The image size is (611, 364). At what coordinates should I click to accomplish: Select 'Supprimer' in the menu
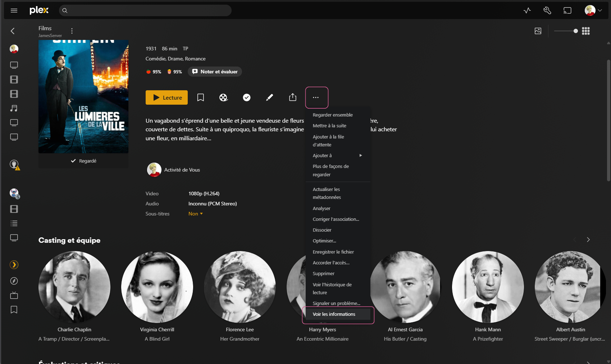click(x=338, y=273)
